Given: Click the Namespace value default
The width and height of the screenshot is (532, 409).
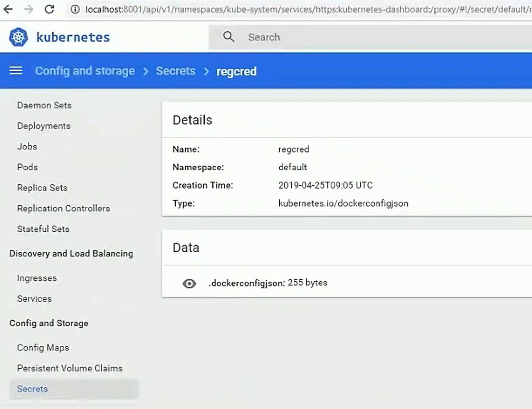Looking at the screenshot, I should [293, 167].
